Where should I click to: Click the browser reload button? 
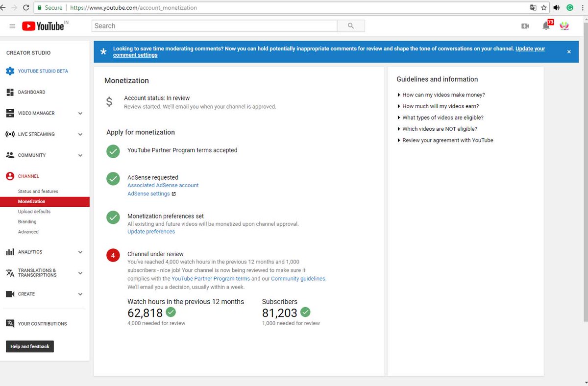(25, 8)
